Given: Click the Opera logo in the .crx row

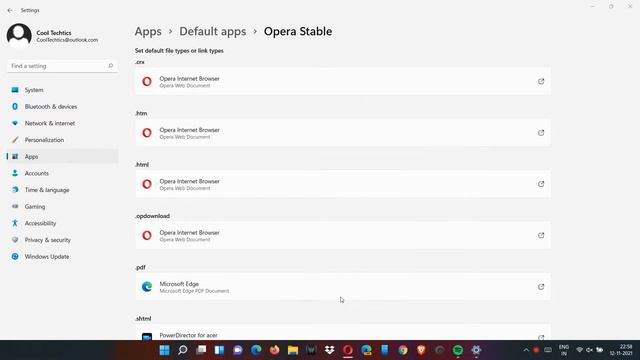Looking at the screenshot, I should (x=147, y=82).
